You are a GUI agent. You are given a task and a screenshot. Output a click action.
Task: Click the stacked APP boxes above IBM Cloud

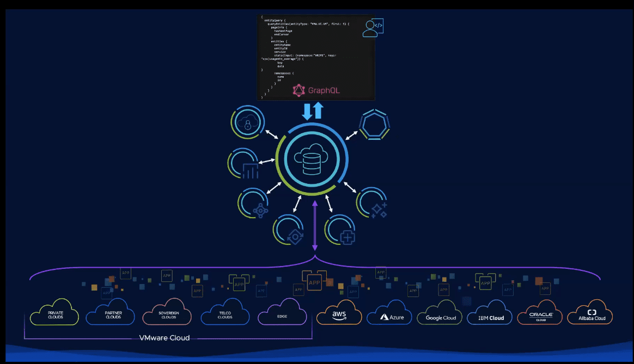pos(485,281)
